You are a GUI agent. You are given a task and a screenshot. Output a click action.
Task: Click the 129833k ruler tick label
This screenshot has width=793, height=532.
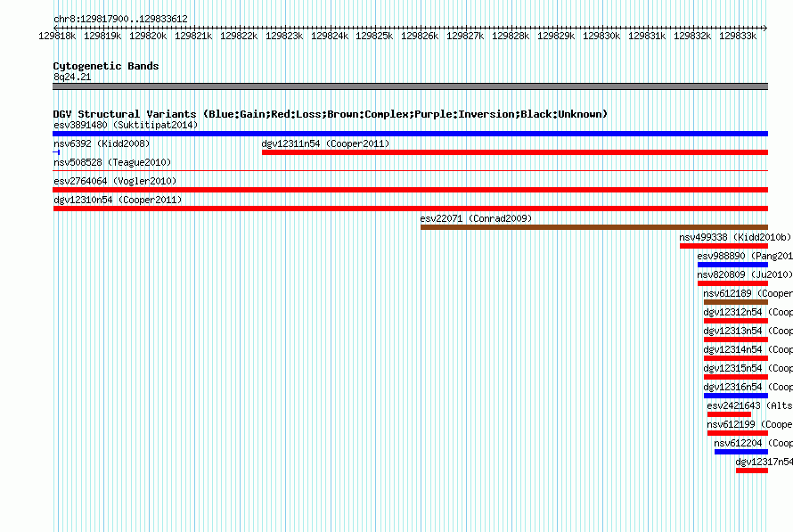point(738,36)
